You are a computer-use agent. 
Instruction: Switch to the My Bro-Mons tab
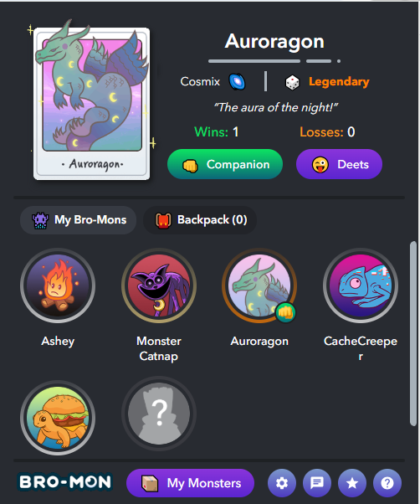(x=79, y=220)
